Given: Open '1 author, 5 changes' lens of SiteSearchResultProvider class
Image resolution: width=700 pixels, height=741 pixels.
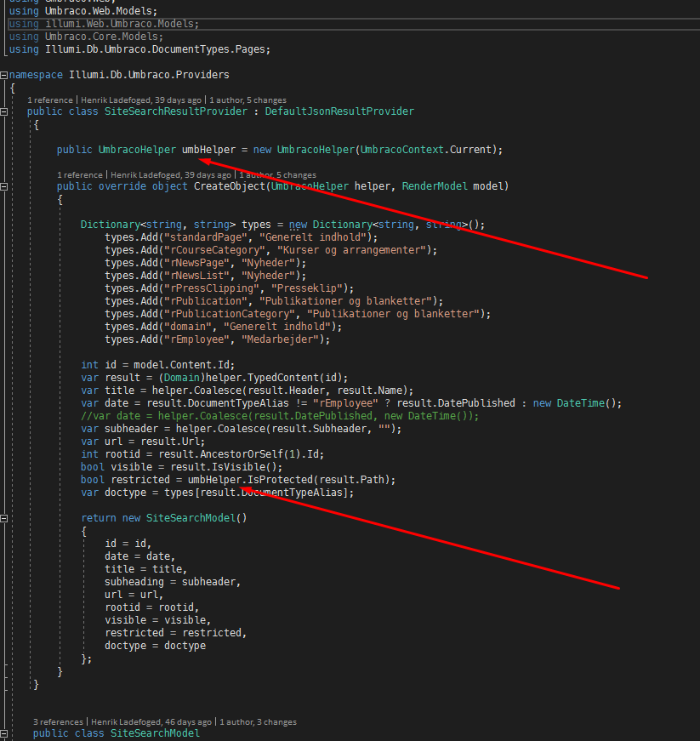Looking at the screenshot, I should pyautogui.click(x=248, y=100).
